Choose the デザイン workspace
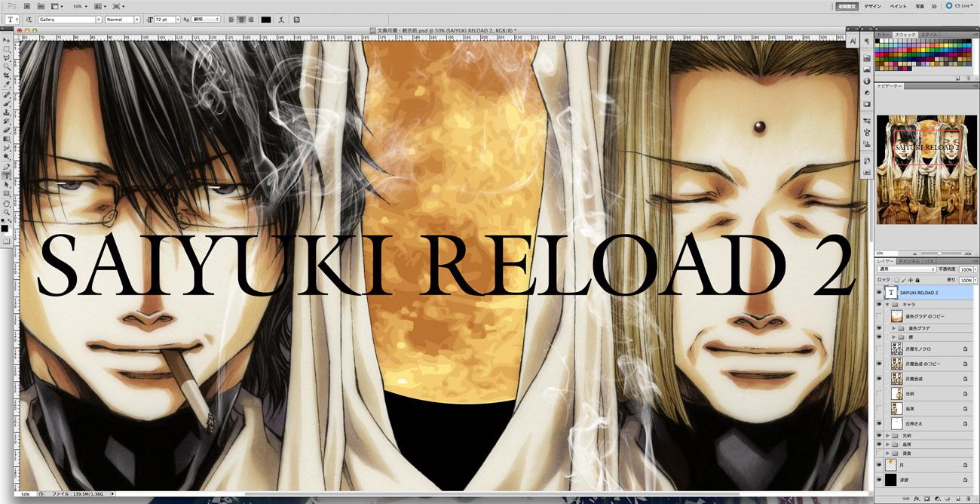This screenshot has height=504, width=980. [873, 5]
